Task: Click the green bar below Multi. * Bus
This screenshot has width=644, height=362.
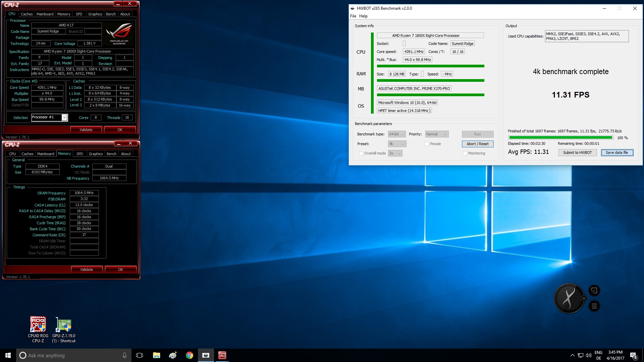Action: click(x=431, y=66)
